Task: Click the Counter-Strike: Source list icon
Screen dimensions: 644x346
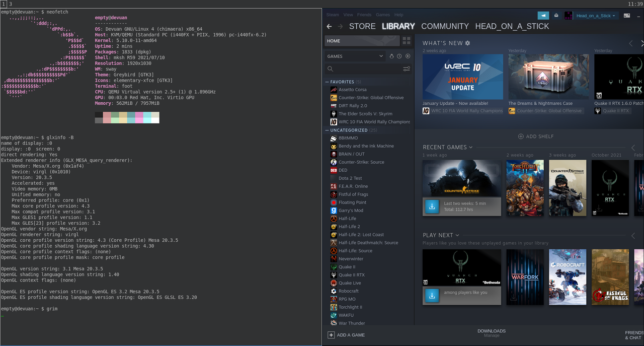Action: tap(334, 162)
